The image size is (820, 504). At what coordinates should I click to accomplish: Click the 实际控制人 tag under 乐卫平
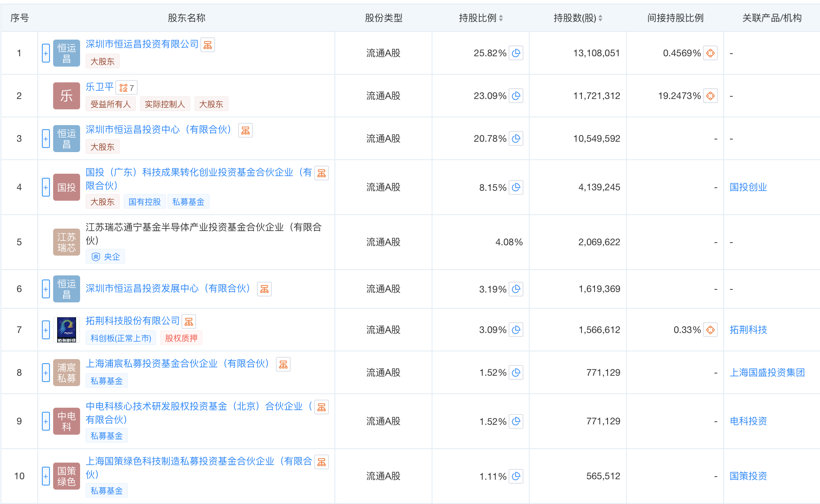(165, 104)
